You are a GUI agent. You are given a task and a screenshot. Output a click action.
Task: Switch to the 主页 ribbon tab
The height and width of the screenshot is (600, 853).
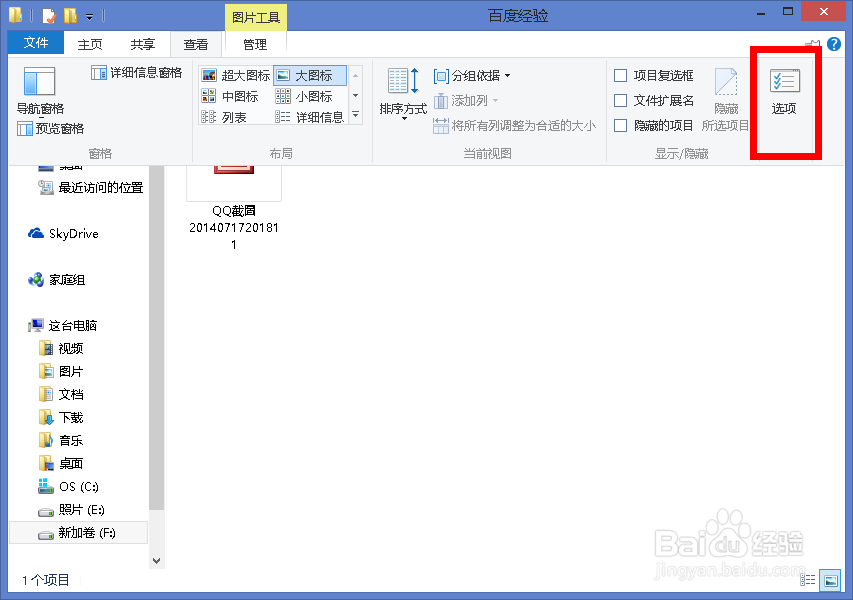88,43
